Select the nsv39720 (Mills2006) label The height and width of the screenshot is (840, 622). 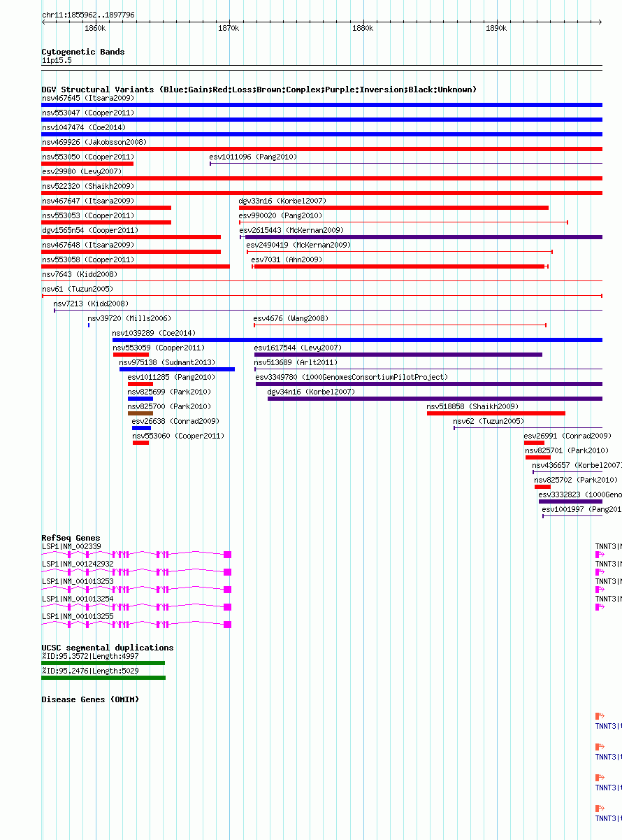click(x=129, y=318)
